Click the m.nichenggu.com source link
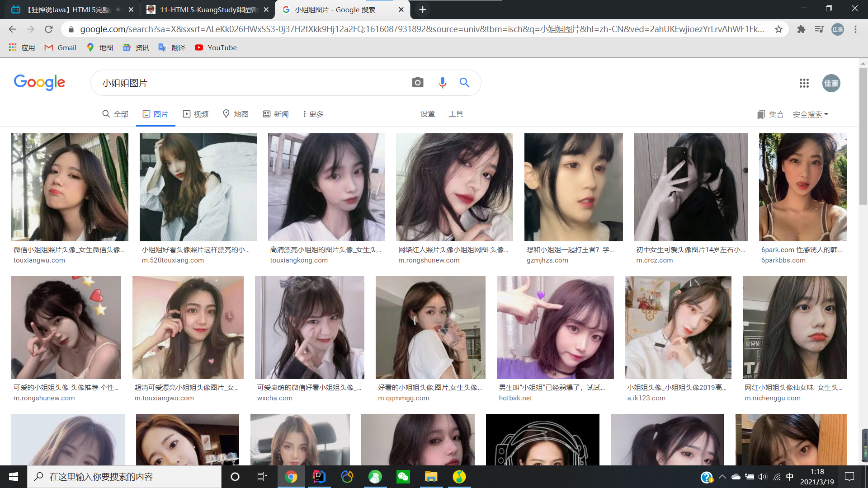 click(773, 398)
